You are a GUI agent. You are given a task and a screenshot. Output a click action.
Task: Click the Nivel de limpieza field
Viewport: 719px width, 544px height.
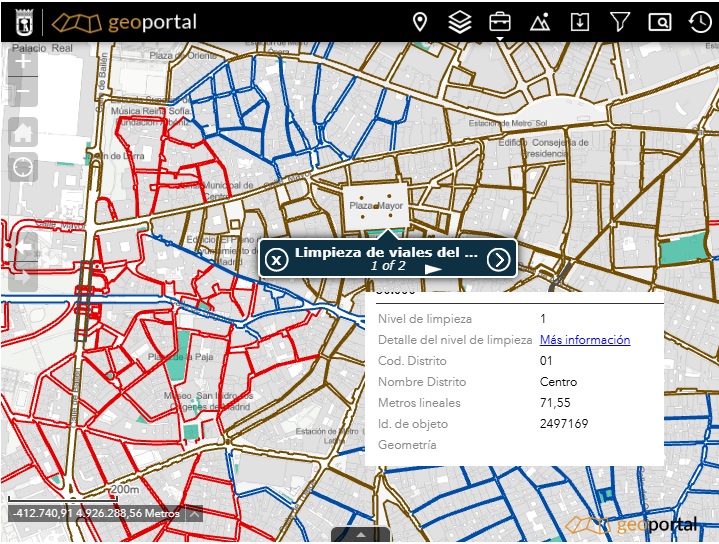tap(520, 319)
